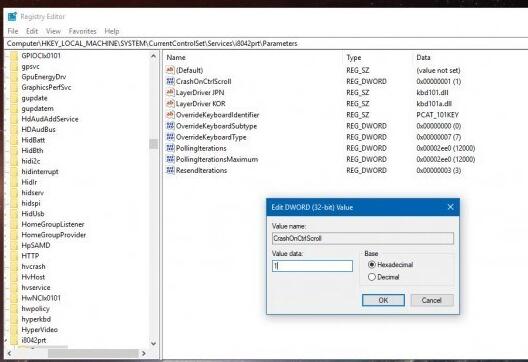Select the PollingIterations DWORD icon
The height and width of the screenshot is (362, 528).
coord(170,148)
